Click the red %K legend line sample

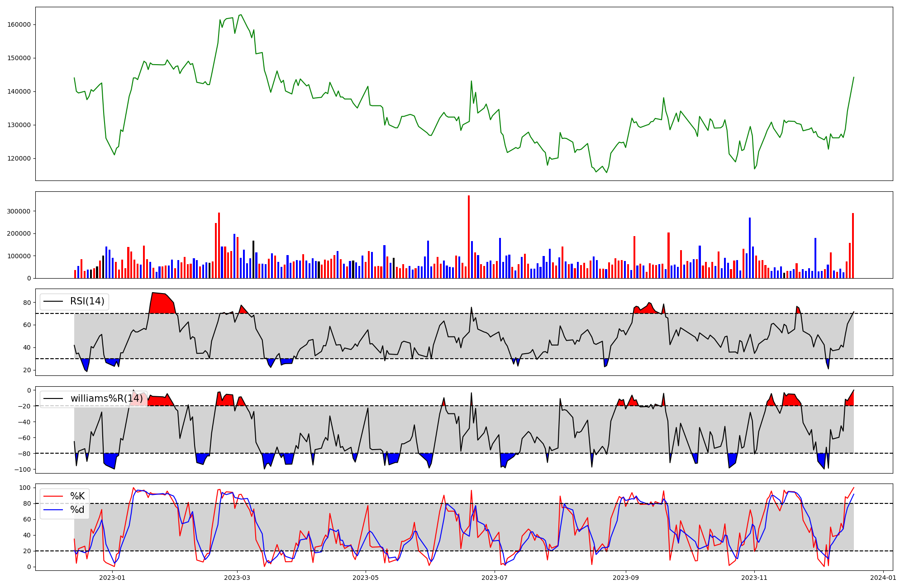pos(52,496)
